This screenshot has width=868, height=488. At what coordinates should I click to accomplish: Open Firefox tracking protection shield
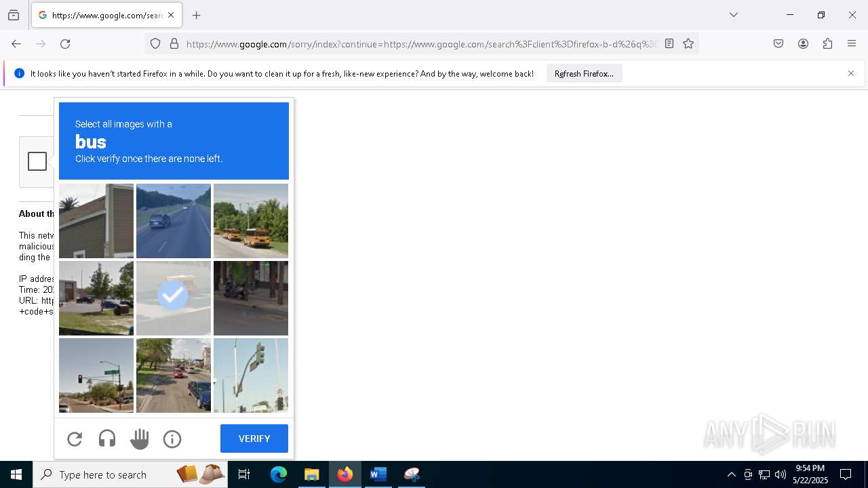[x=155, y=44]
